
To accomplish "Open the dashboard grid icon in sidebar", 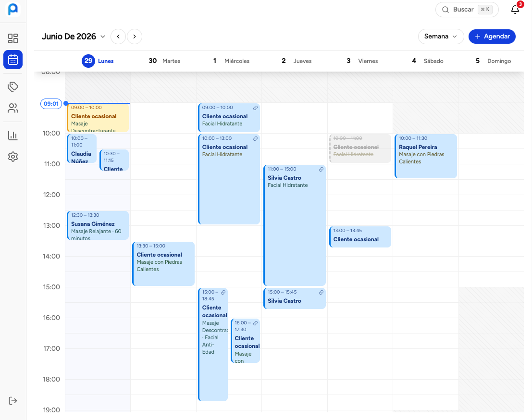I will tap(13, 38).
